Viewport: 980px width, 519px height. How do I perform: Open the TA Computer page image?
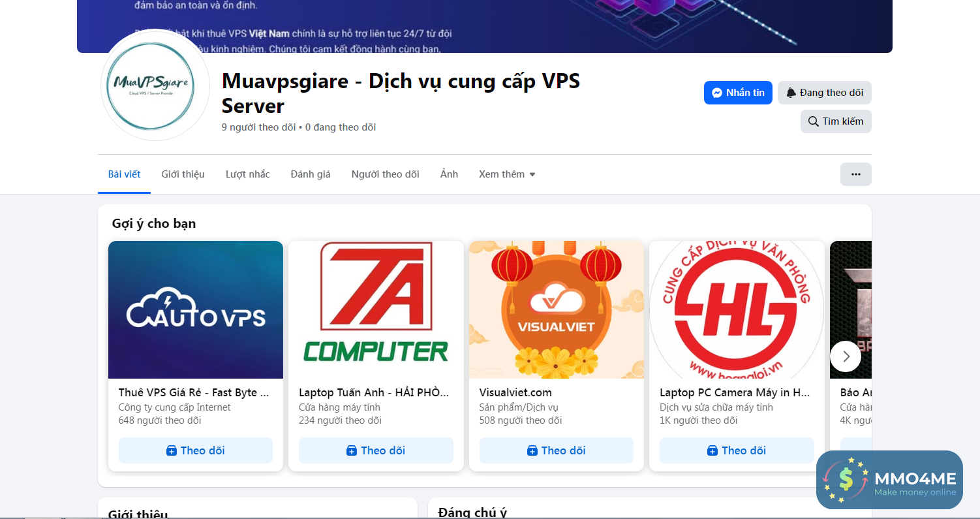coord(376,309)
